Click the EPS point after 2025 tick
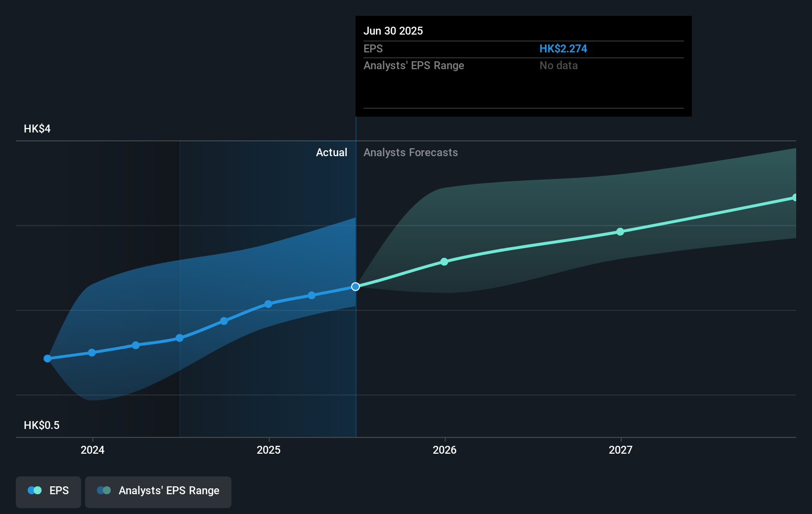The width and height of the screenshot is (812, 514). tap(312, 296)
